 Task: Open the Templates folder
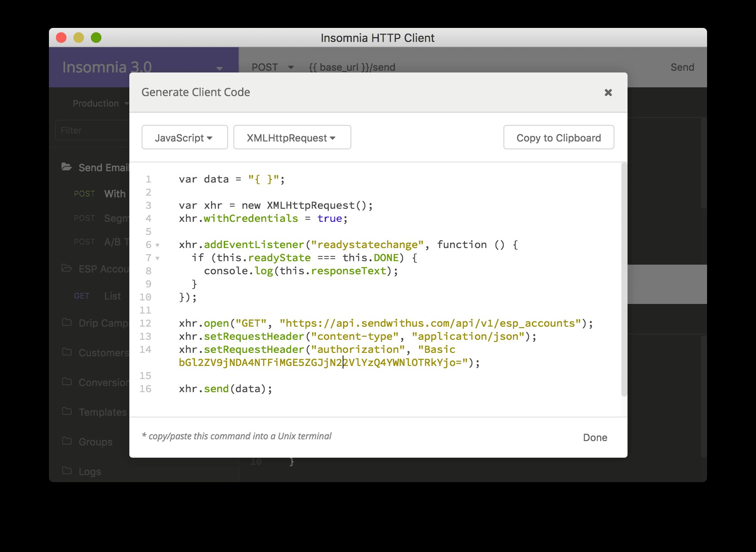(x=103, y=412)
